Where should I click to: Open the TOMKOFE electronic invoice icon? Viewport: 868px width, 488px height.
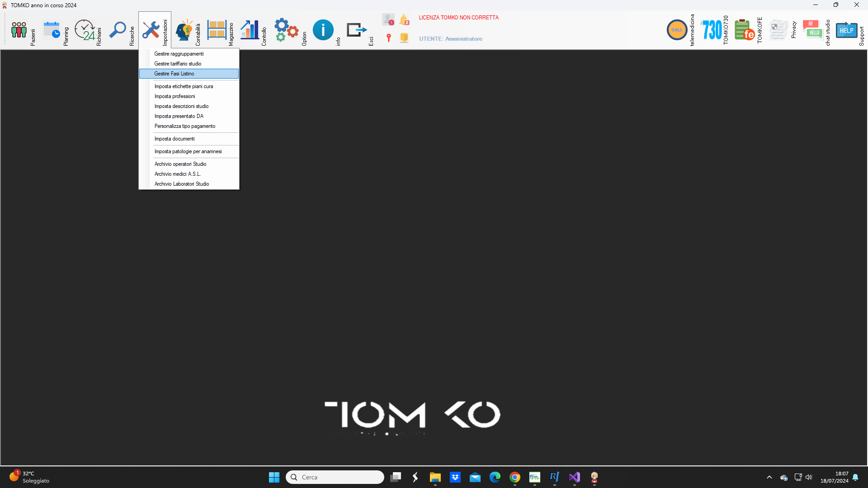point(745,30)
